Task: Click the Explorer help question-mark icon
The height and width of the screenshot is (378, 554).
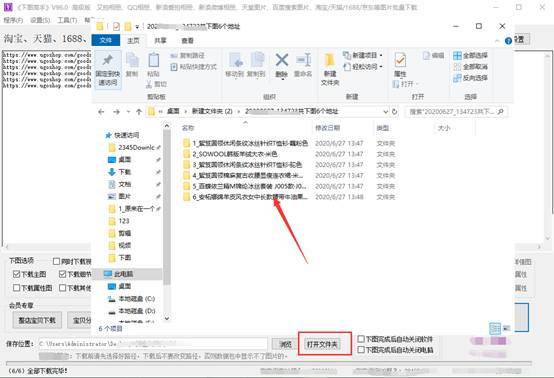Action: click(x=508, y=41)
